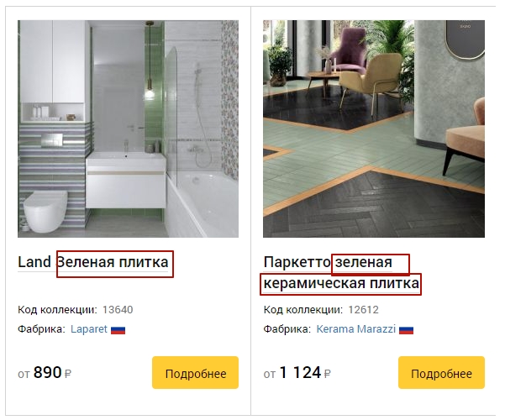
Task: Click the Фабрика label in the Land card
Action: [41, 329]
